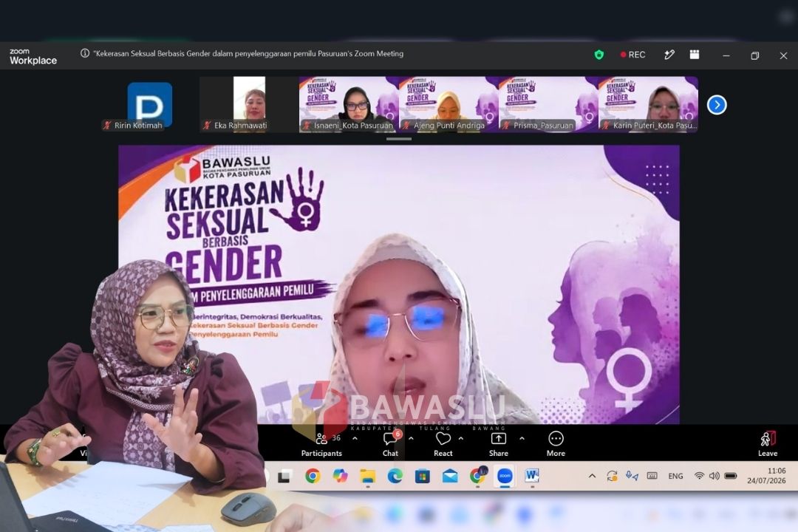Select Ririn Kotimah's participant tile
798x532 pixels.
tap(149, 105)
